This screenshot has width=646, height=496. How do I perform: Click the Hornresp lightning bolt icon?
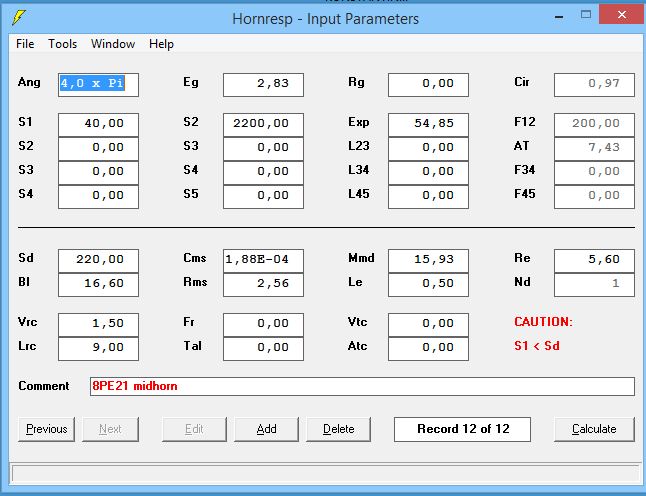click(19, 17)
